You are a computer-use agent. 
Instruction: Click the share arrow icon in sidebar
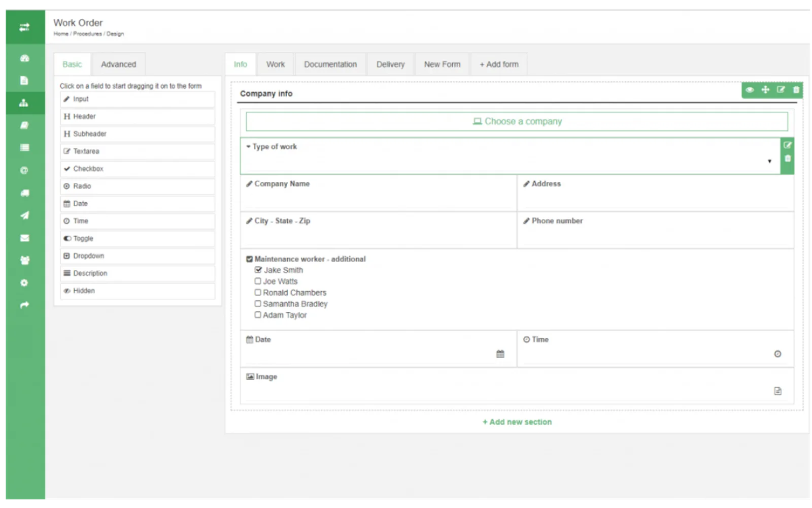pyautogui.click(x=24, y=305)
